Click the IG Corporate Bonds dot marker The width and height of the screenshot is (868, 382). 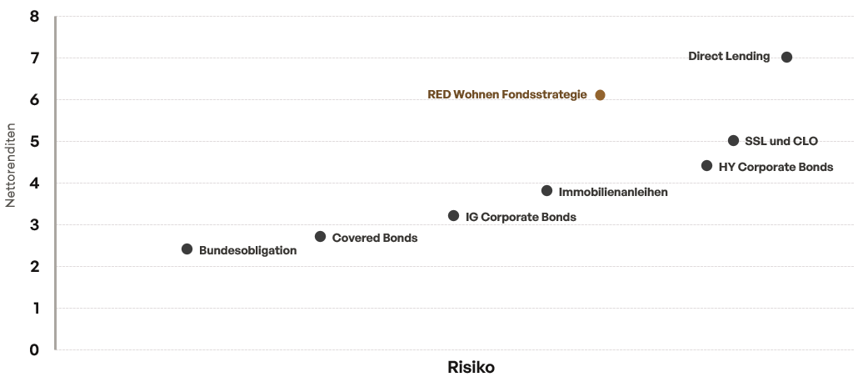tap(453, 216)
